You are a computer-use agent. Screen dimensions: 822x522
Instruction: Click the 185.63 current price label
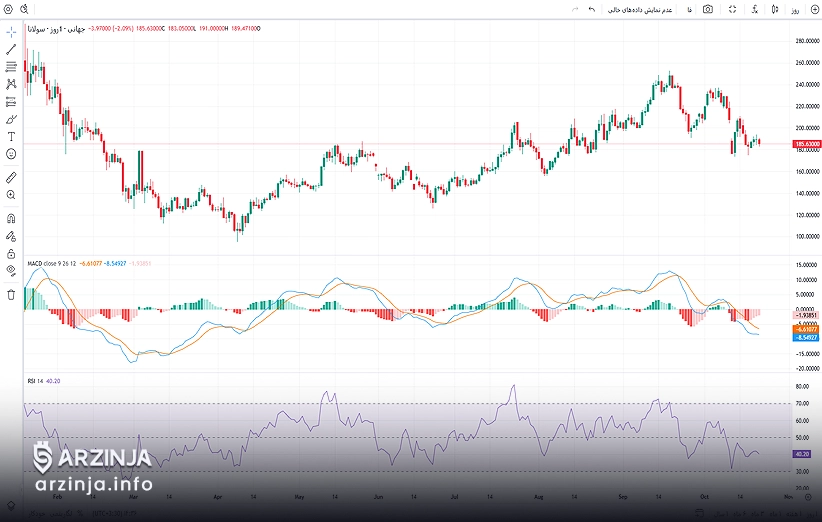point(806,144)
